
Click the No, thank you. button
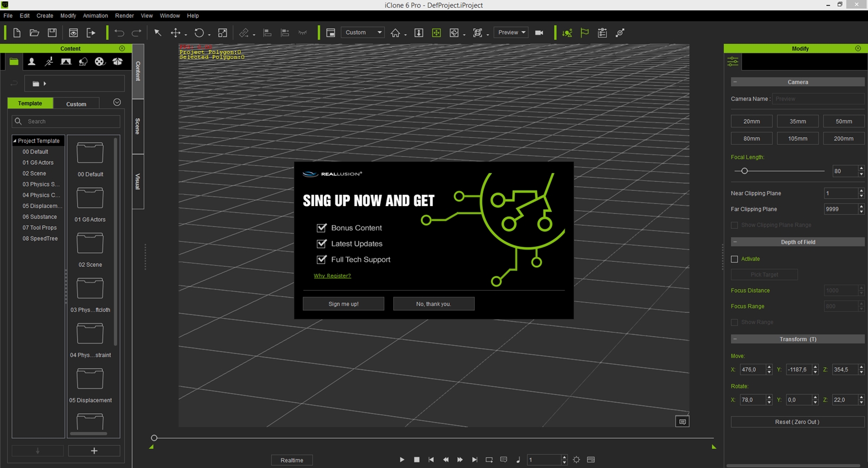click(433, 304)
